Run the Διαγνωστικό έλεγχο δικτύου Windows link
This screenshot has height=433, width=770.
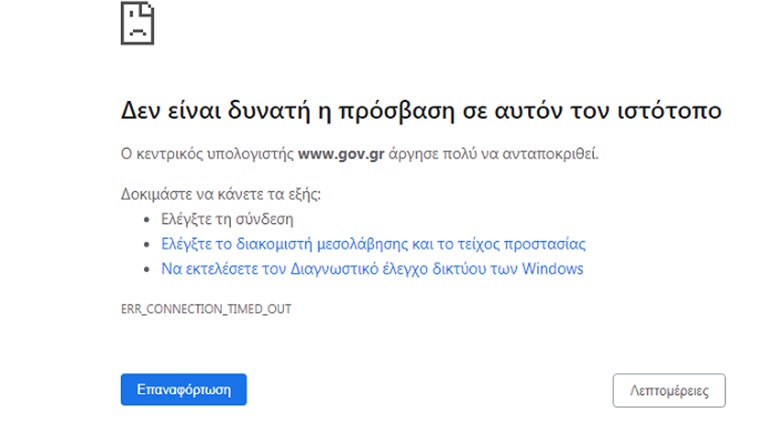[x=372, y=269]
